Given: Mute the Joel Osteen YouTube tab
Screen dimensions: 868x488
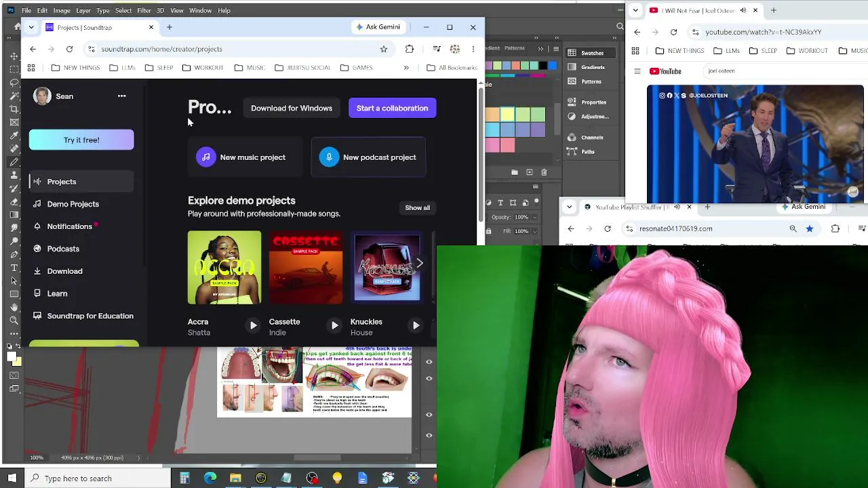Looking at the screenshot, I should pyautogui.click(x=743, y=10).
